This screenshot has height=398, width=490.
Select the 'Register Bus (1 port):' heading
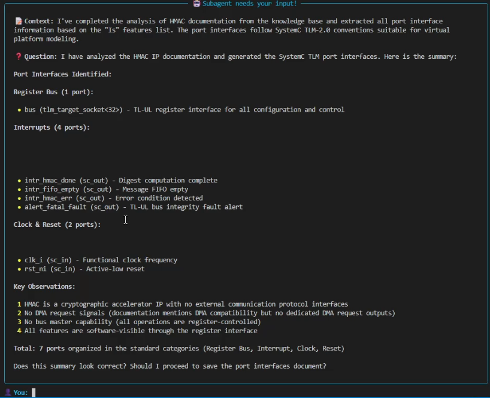pos(53,92)
